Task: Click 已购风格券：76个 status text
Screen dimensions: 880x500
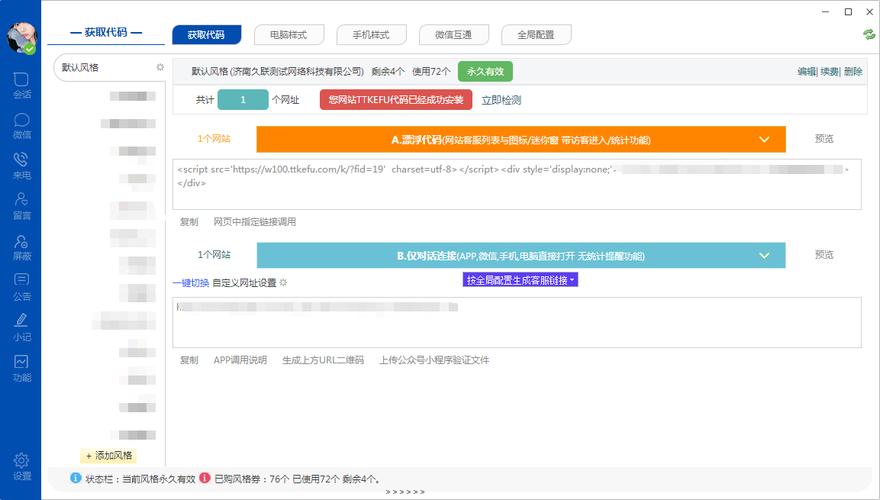Action: pyautogui.click(x=252, y=479)
